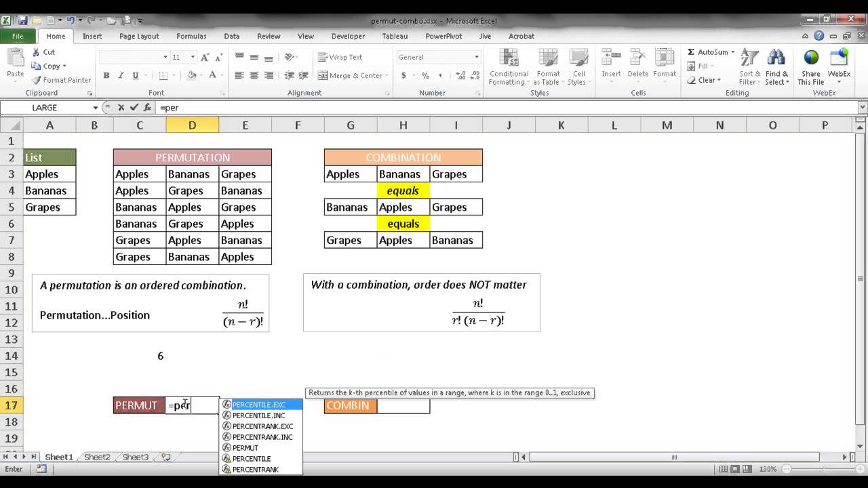Open Format as Table gallery
Screen dimensions: 868x488
(x=548, y=67)
